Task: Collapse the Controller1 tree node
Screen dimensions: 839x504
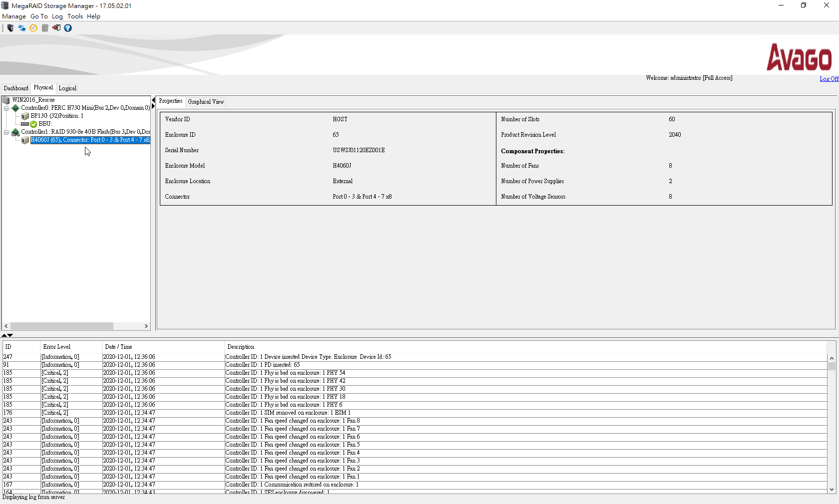Action: point(6,132)
